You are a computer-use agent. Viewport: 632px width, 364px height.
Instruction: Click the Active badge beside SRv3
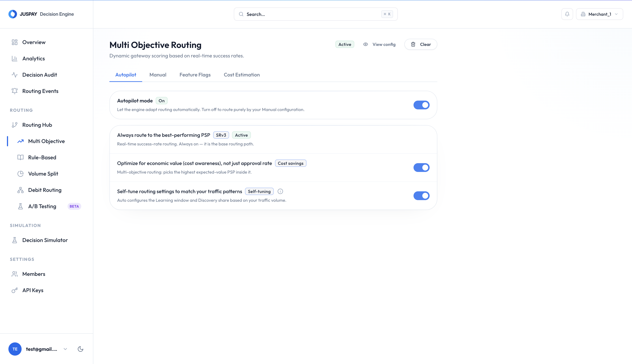pos(241,135)
